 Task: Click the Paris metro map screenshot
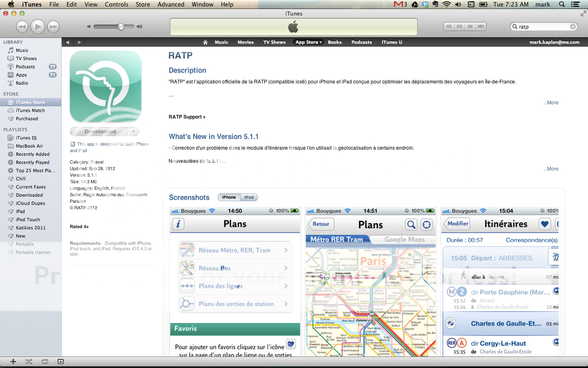point(371,282)
